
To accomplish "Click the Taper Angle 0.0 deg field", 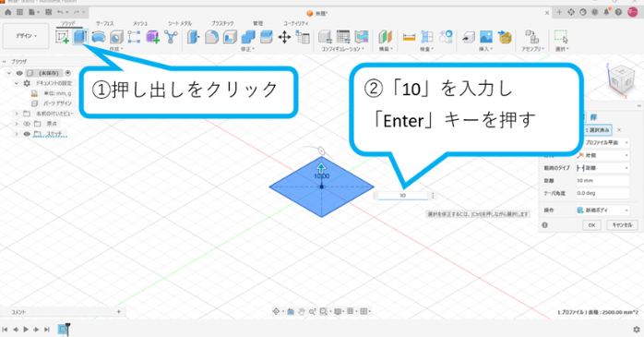I will [602, 193].
